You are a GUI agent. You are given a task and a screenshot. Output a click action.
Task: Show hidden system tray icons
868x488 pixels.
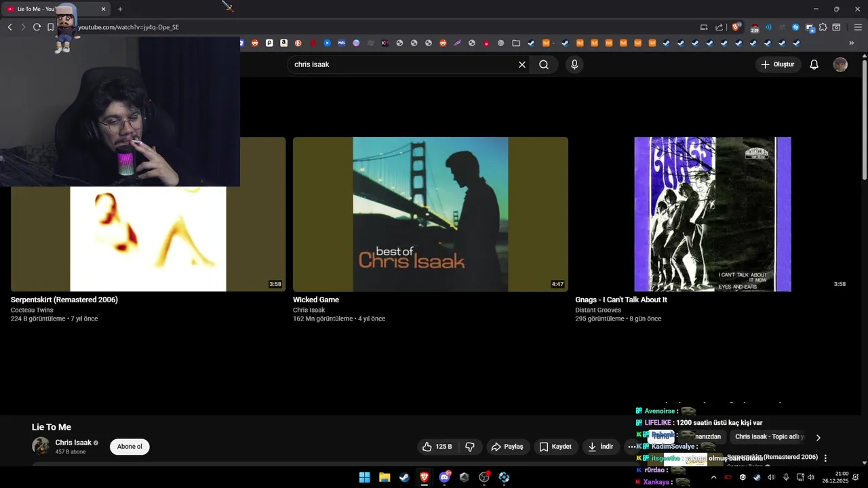click(x=713, y=477)
